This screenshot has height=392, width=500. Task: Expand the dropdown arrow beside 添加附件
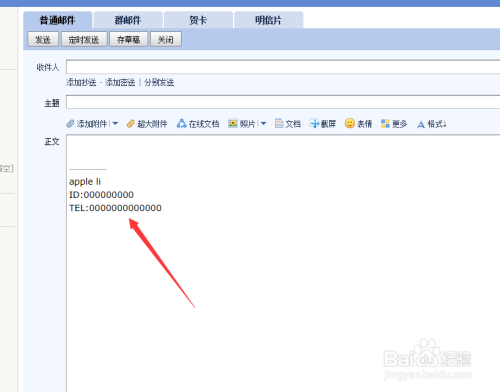115,124
